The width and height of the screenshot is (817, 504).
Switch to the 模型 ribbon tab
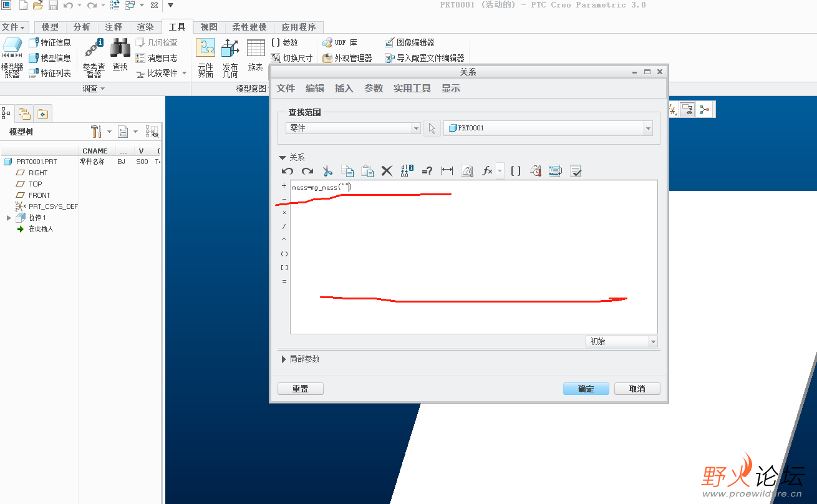point(50,27)
